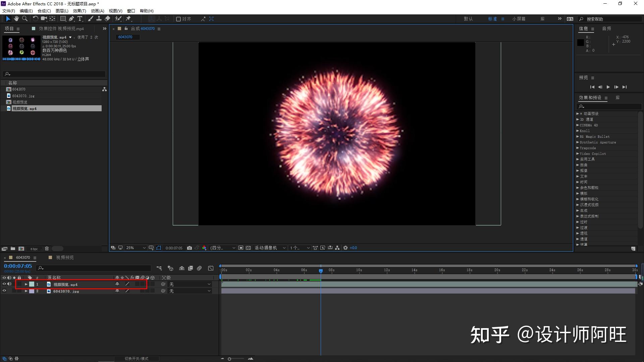Activate the Horizontal Type tool
The height and width of the screenshot is (362, 644).
coord(79,19)
